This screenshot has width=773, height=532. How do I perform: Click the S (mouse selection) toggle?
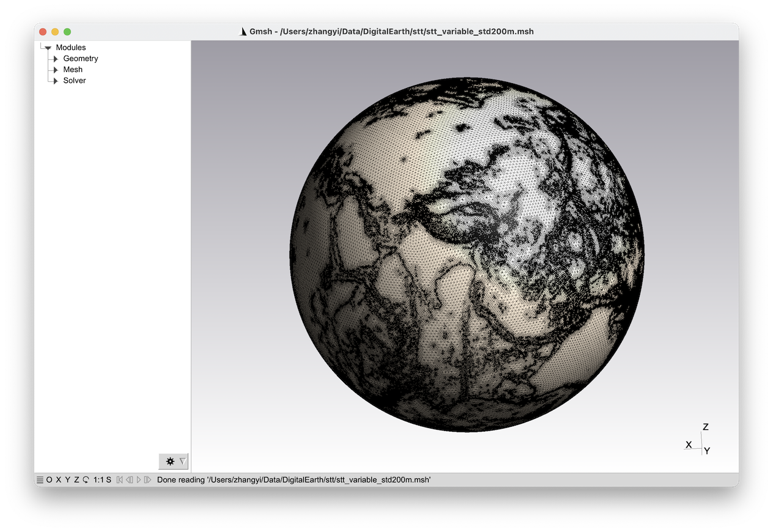coord(108,480)
